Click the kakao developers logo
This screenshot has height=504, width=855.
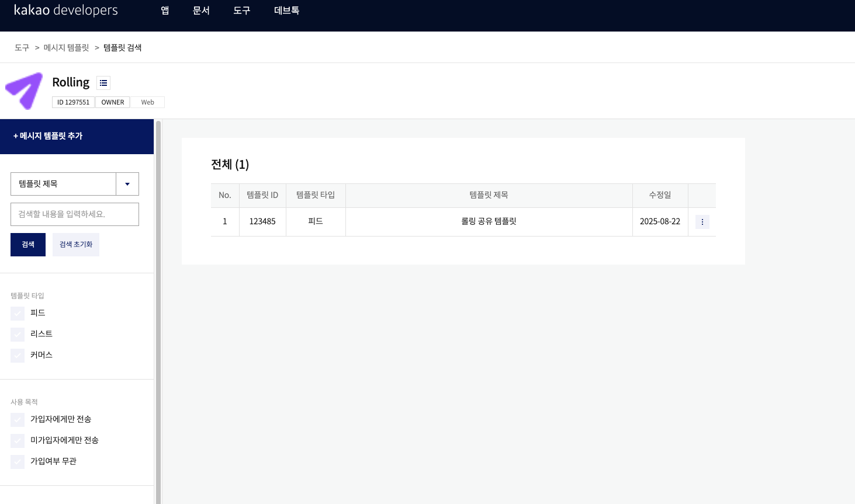(65, 10)
